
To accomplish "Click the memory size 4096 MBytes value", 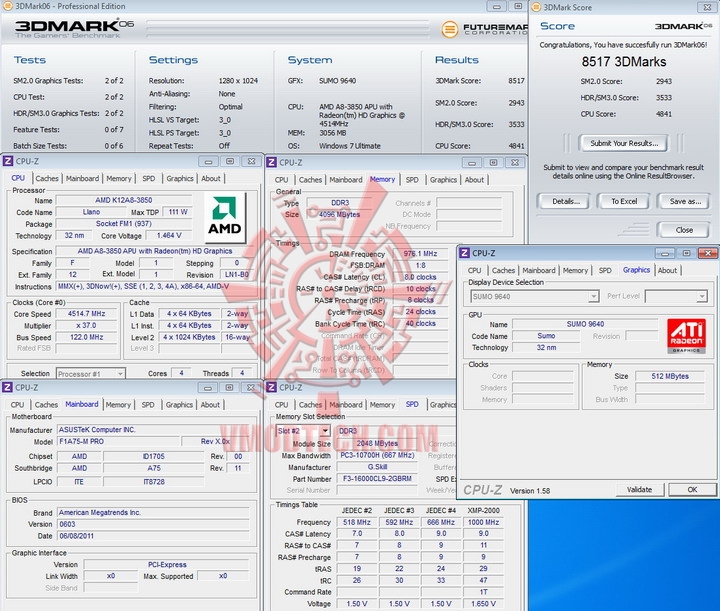I will [339, 215].
